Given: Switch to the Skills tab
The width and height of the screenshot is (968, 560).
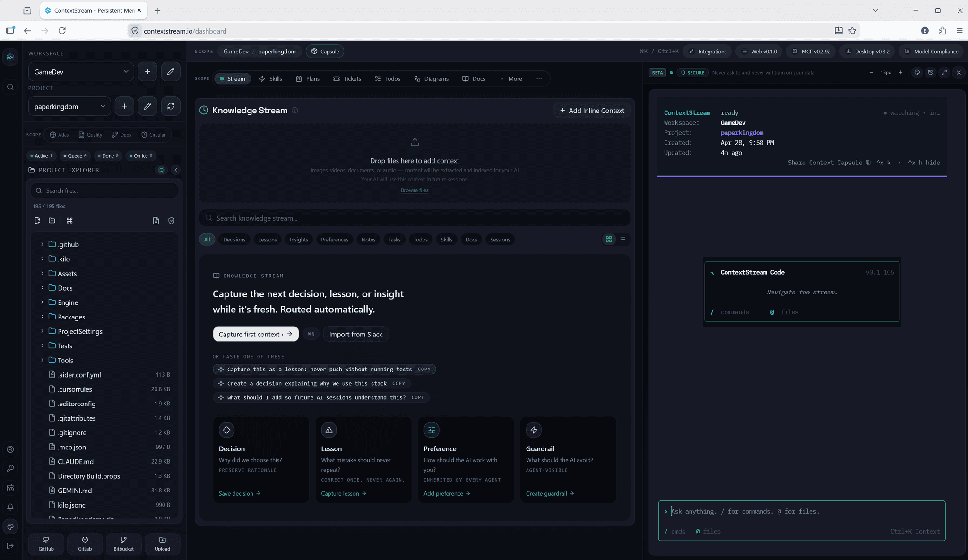Looking at the screenshot, I should [271, 78].
